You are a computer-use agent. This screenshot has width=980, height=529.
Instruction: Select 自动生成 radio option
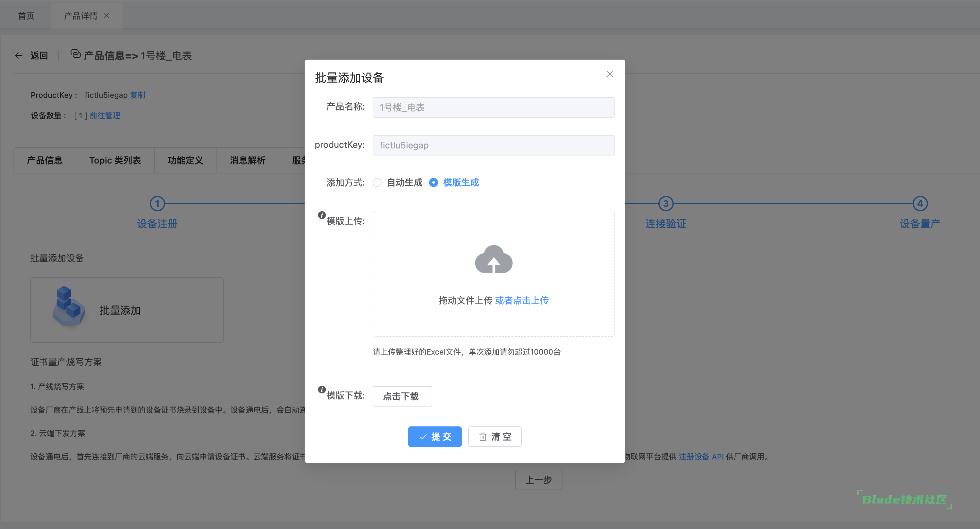(x=377, y=182)
